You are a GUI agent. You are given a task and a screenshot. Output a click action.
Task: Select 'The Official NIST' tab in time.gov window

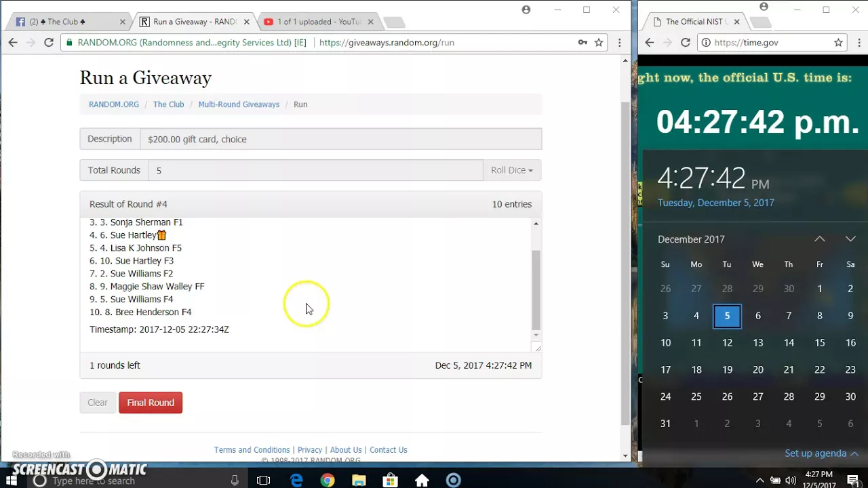[x=695, y=22]
